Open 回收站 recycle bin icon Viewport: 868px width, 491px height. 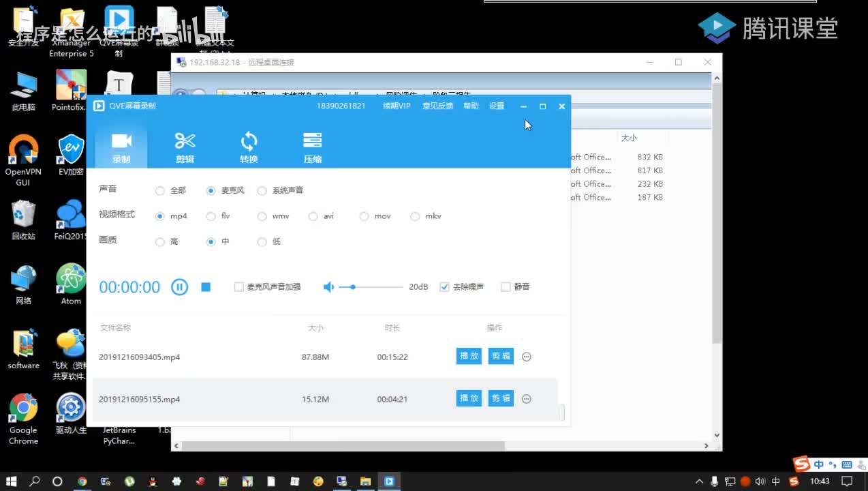point(24,220)
